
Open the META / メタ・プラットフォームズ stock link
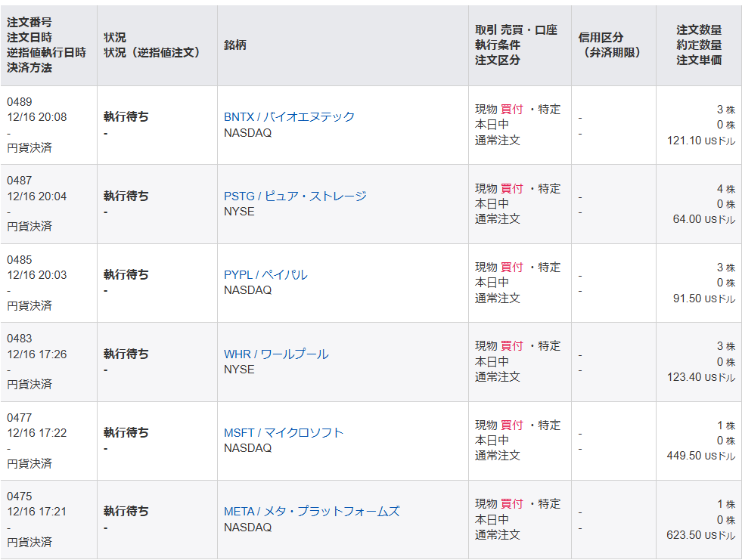[312, 512]
